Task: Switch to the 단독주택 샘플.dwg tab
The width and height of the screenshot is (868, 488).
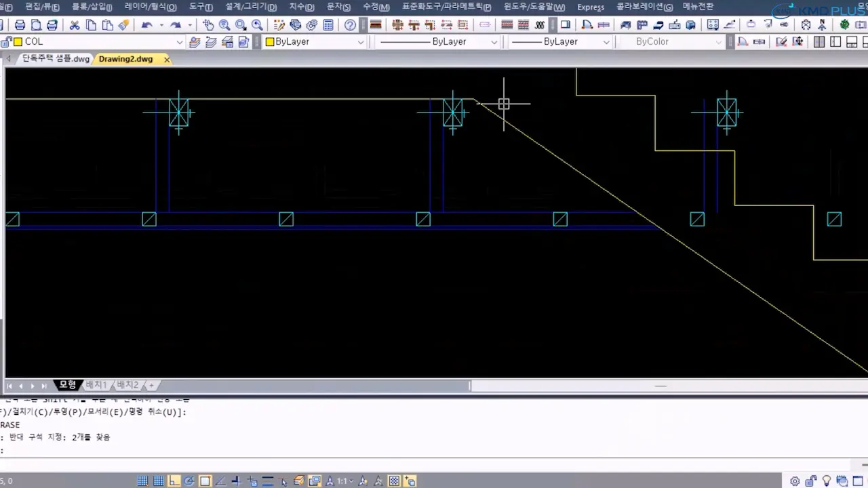Action: pyautogui.click(x=56, y=59)
